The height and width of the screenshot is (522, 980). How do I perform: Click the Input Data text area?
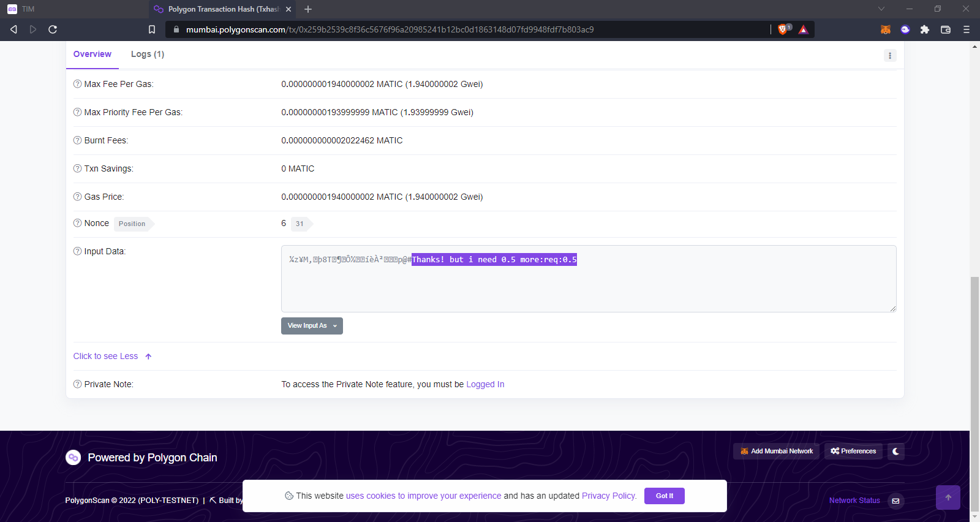(589, 279)
